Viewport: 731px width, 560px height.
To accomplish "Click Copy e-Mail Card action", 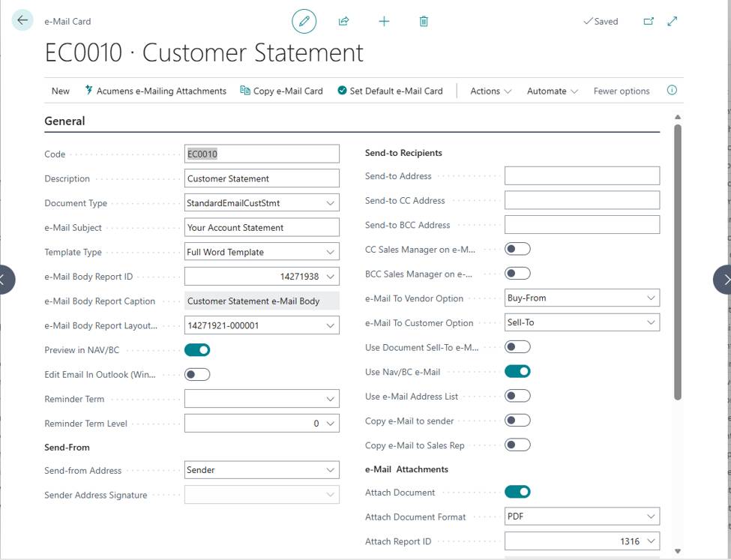I will point(282,91).
